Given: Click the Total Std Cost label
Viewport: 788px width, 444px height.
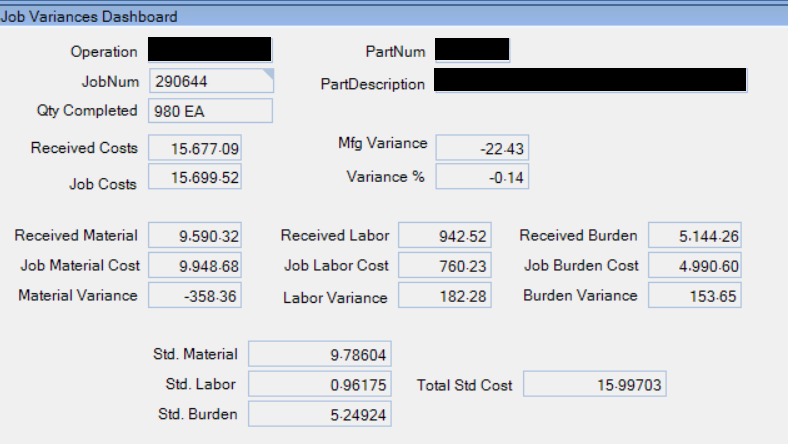Looking at the screenshot, I should click(464, 385).
